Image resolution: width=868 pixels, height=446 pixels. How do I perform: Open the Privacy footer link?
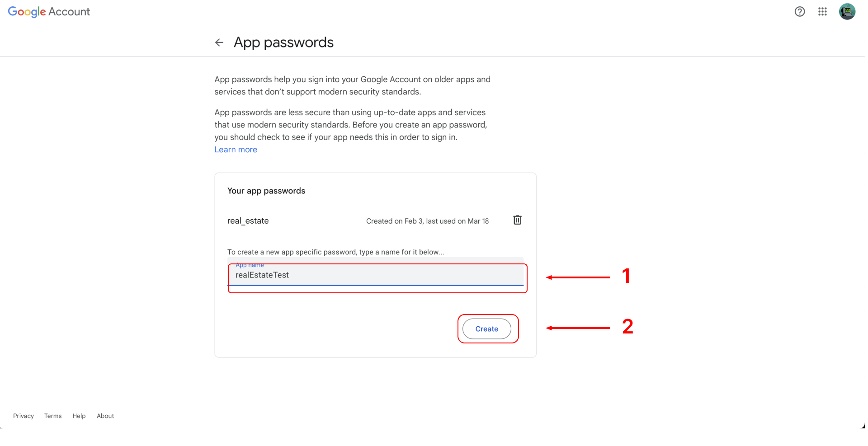click(24, 416)
